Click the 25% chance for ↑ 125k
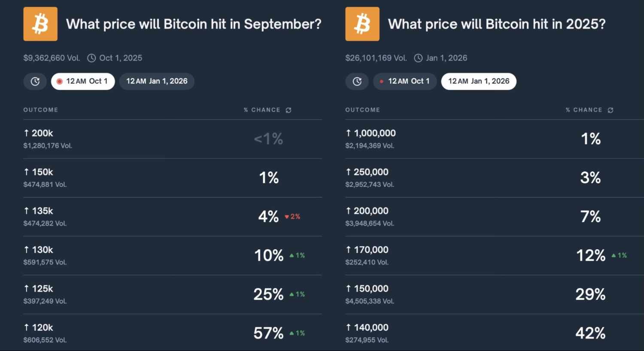644x351 pixels. pyautogui.click(x=268, y=294)
